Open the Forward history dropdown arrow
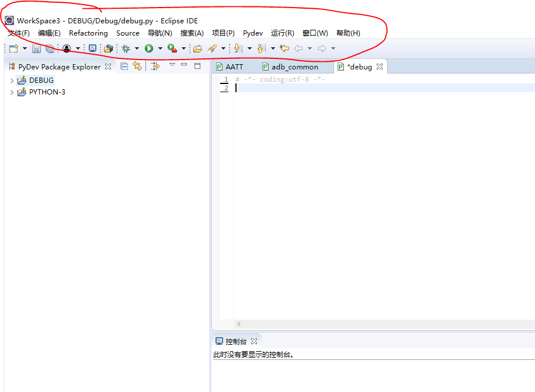This screenshot has height=392, width=535. [333, 48]
